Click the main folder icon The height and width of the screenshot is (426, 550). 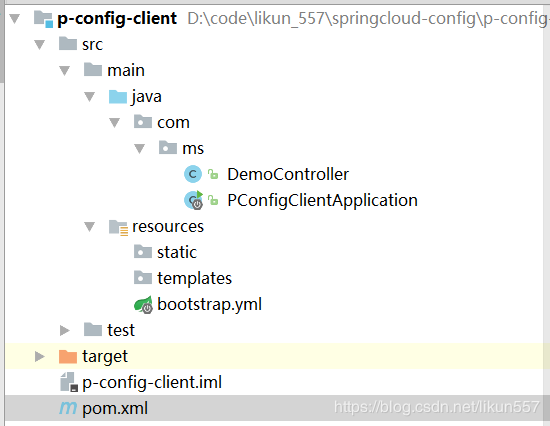93,69
